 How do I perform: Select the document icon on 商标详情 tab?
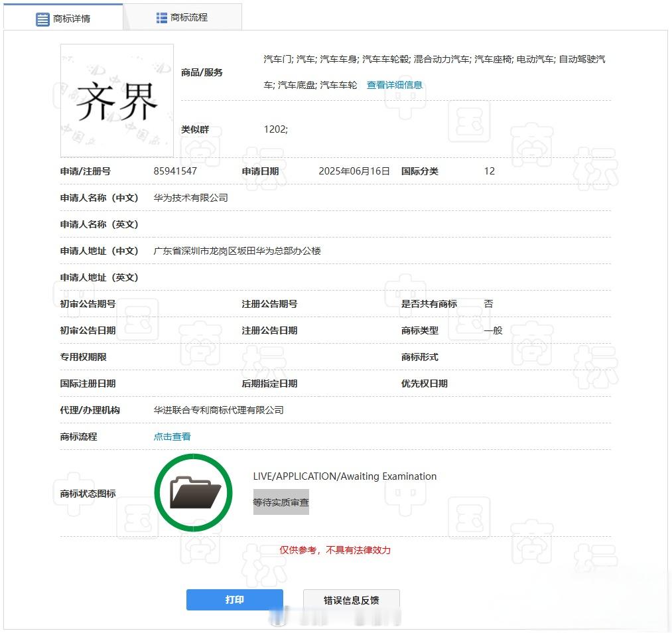40,19
